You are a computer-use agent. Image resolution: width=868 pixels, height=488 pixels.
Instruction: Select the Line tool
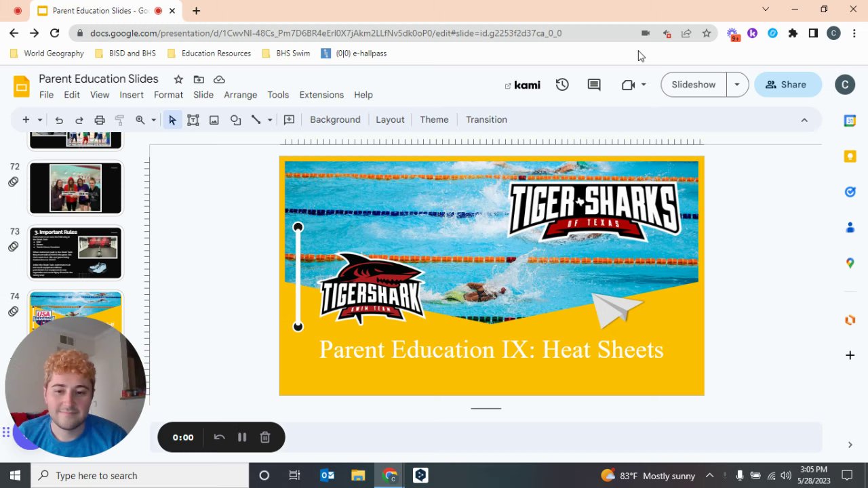point(256,120)
